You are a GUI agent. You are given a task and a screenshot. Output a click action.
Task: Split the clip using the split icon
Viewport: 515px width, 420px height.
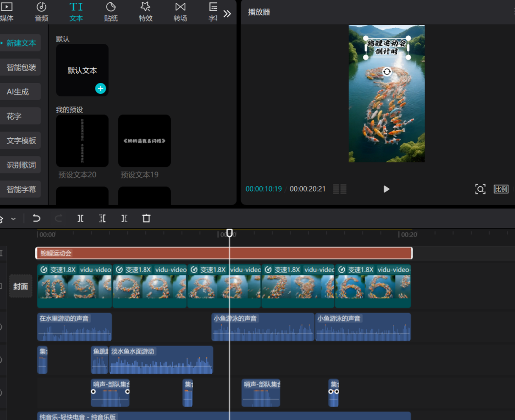tap(80, 218)
